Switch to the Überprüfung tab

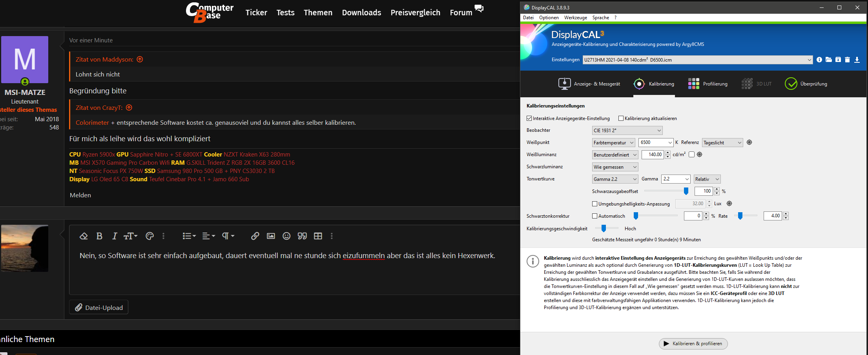coord(806,84)
